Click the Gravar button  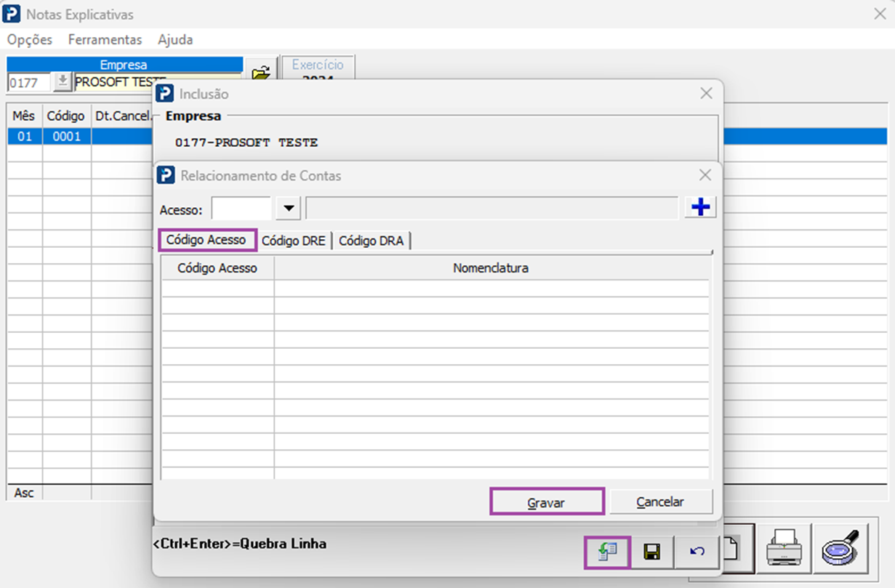tap(547, 502)
